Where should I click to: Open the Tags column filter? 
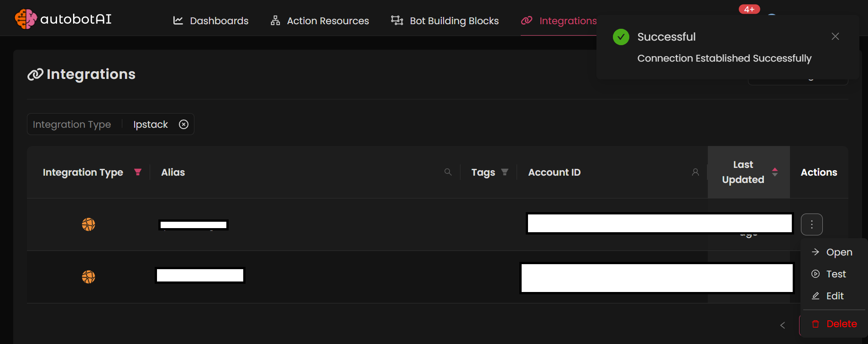[505, 172]
